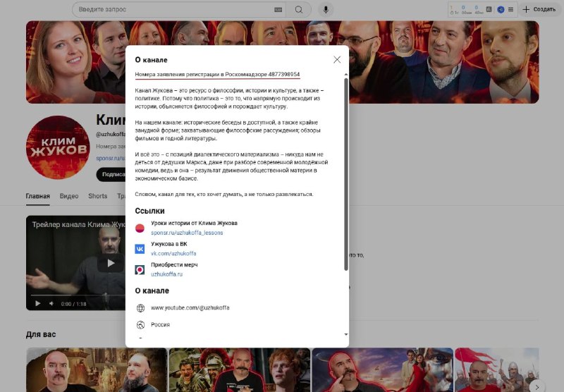This screenshot has width=564, height=392.
Task: Open sponsr.ru/uzhukoffa_lessons link
Action: click(x=187, y=233)
